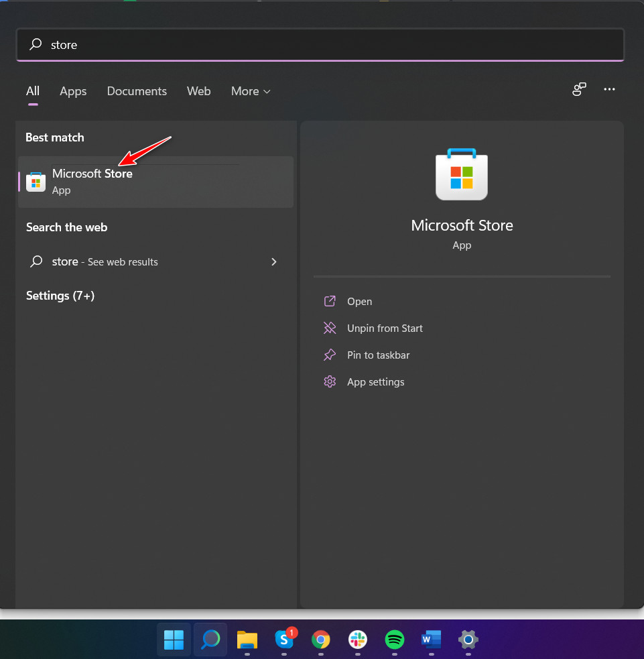Viewport: 644px width, 659px height.
Task: Open App settings
Action: (x=375, y=382)
